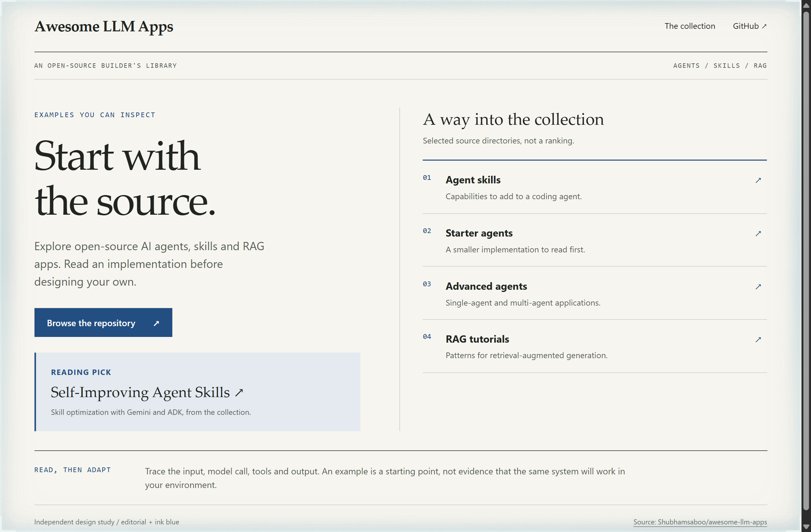Follow the Source: Shubhamsaboo/awesome-llm-apps footer link

(700, 522)
